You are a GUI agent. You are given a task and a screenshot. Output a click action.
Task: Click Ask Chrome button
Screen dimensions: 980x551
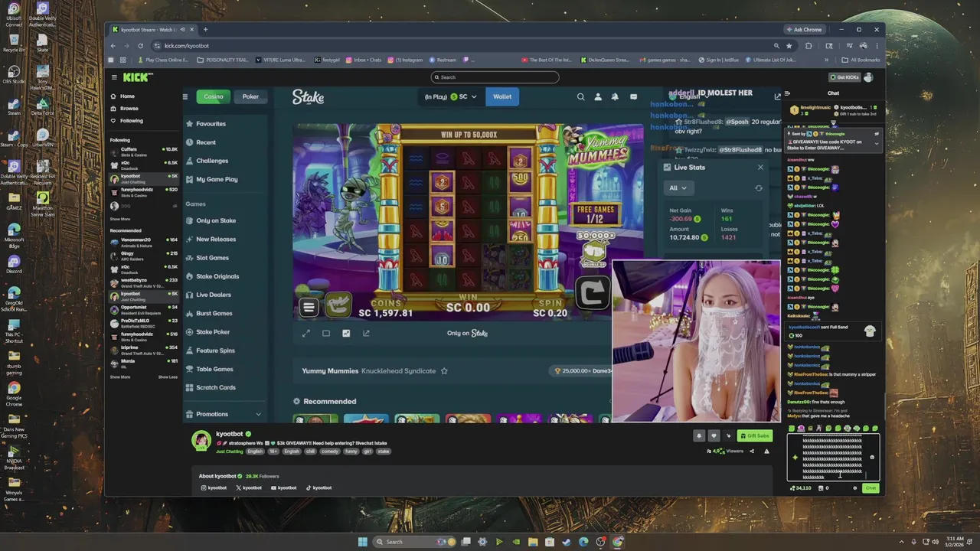pyautogui.click(x=804, y=29)
